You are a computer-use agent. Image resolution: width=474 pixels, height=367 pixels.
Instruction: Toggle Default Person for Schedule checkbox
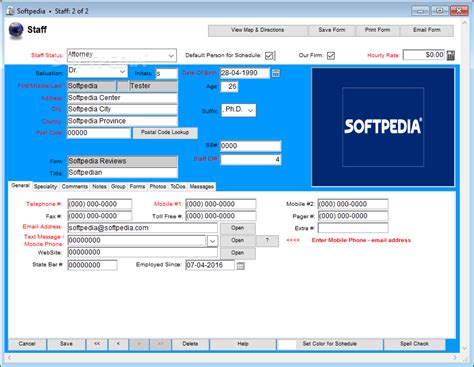[x=269, y=55]
